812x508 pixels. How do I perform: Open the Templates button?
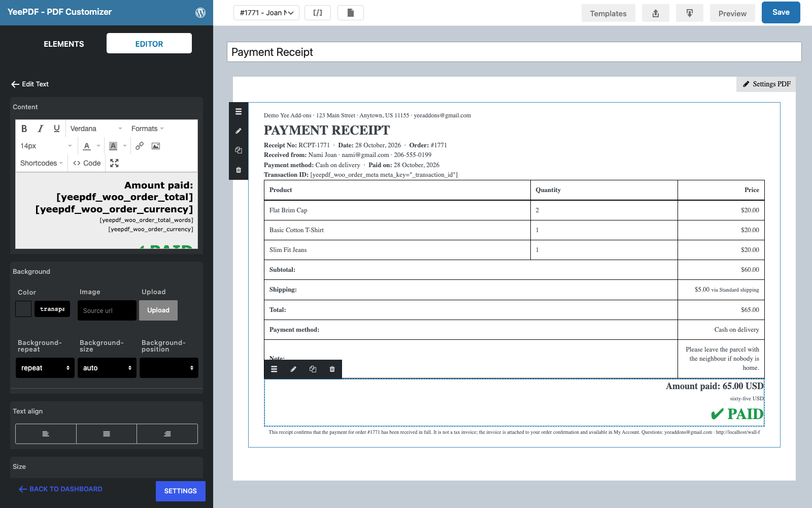[608, 13]
